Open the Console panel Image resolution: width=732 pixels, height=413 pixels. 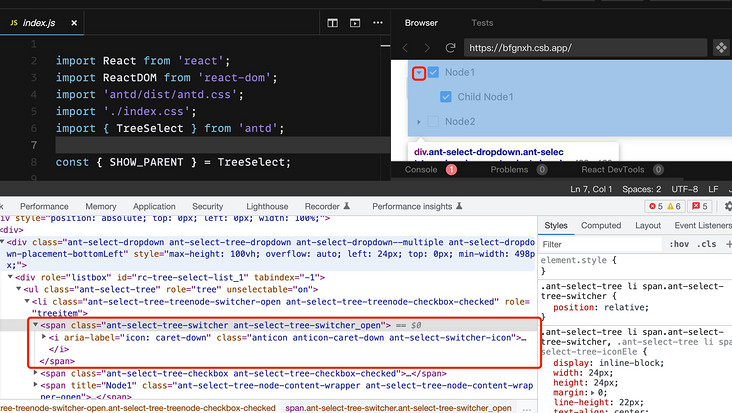421,169
